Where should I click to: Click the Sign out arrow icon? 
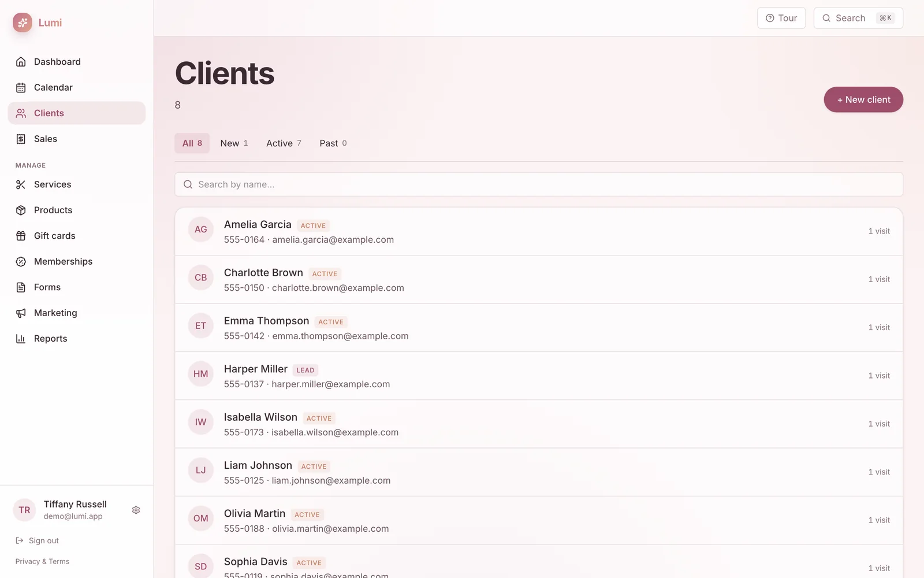20,540
